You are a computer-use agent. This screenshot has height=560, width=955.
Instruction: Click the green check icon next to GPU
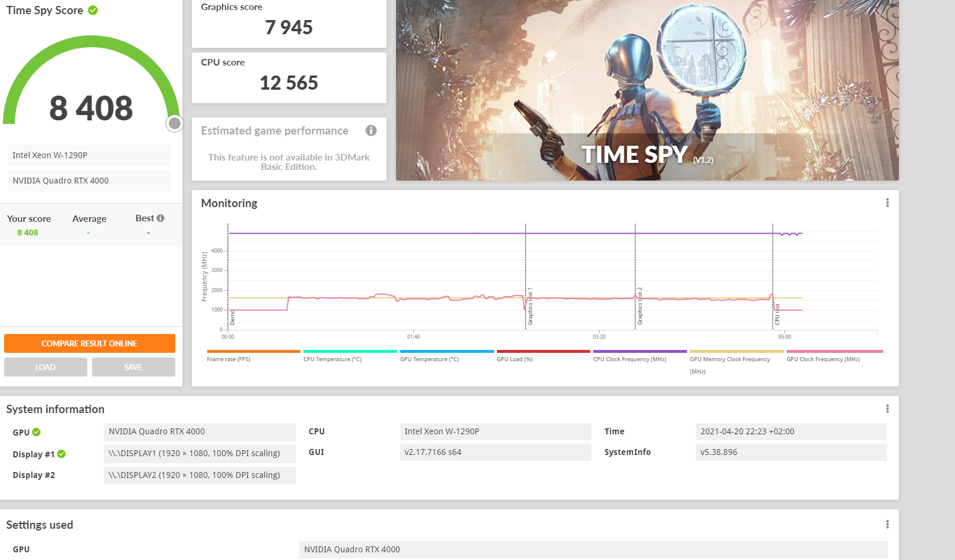click(x=37, y=432)
